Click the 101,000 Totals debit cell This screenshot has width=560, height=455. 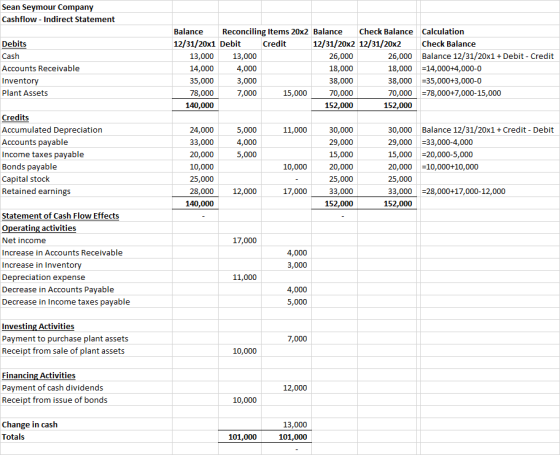click(x=242, y=437)
